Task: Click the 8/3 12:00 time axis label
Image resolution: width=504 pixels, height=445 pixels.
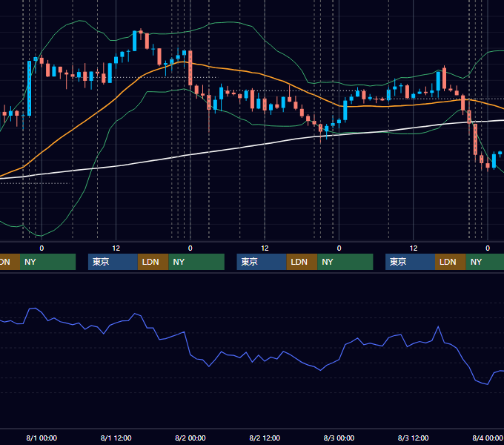Action: [x=414, y=438]
